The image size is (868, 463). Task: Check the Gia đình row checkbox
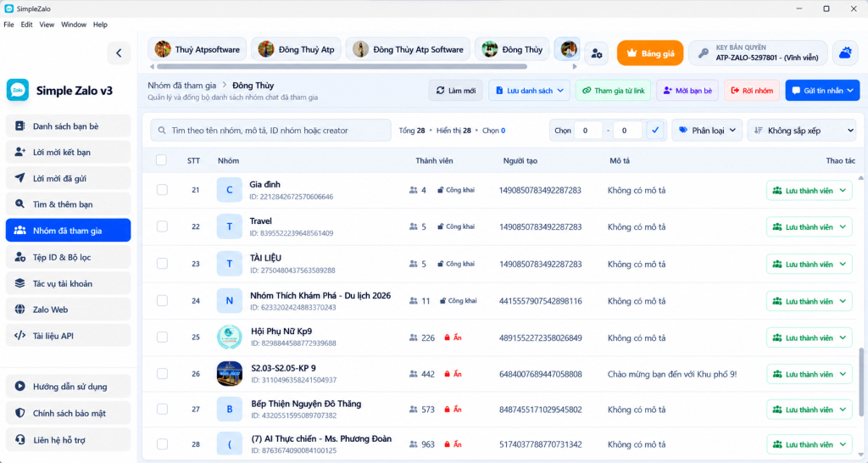coord(162,190)
